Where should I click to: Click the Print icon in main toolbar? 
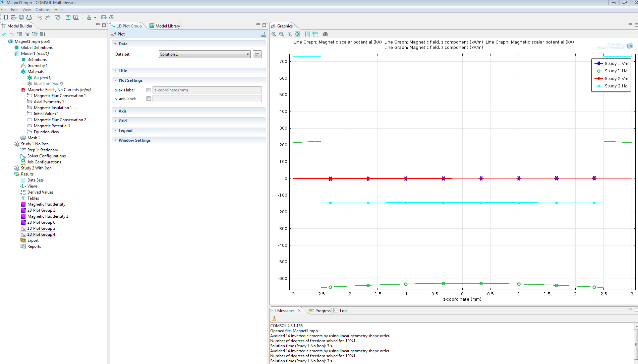coord(29,17)
